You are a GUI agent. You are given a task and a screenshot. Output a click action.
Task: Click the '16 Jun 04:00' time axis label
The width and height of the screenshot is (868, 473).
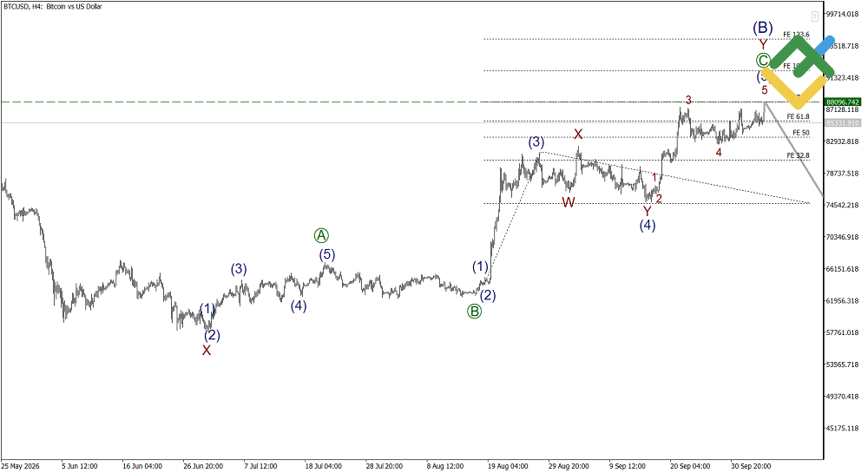tap(142, 466)
